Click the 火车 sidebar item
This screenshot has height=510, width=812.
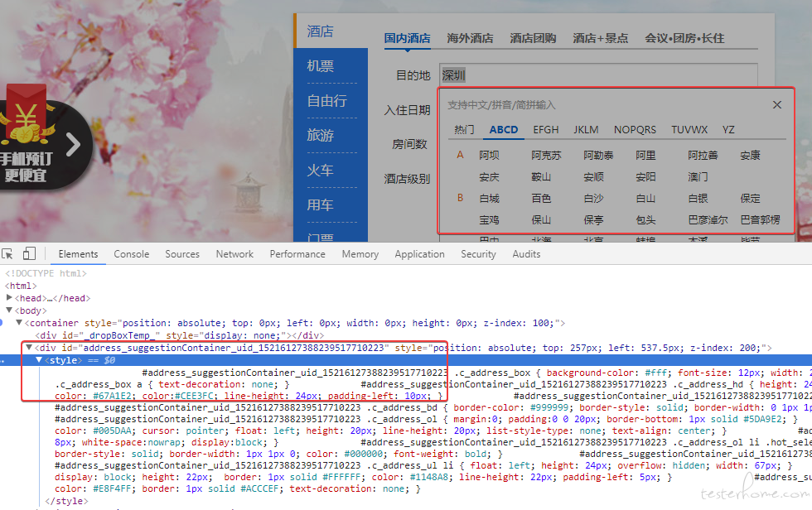[320, 171]
